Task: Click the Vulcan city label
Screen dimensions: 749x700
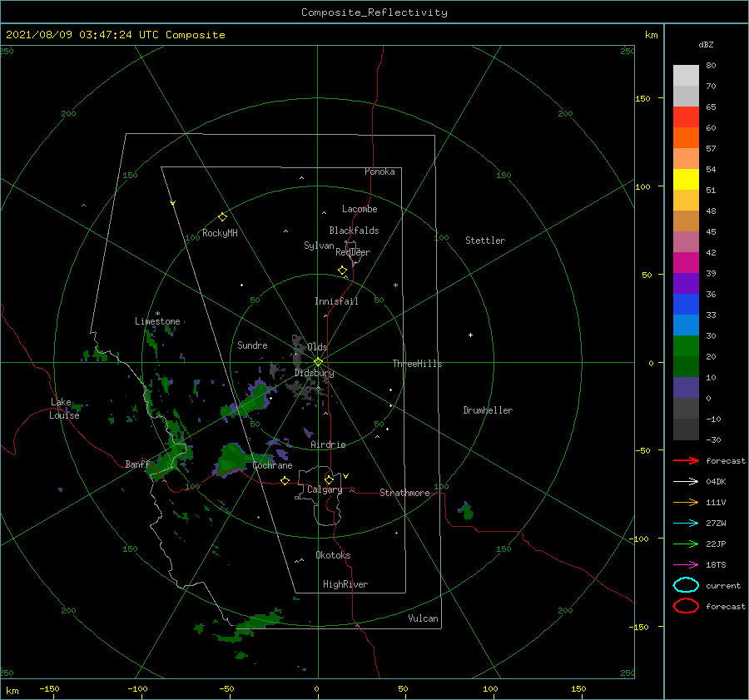Action: (x=424, y=618)
